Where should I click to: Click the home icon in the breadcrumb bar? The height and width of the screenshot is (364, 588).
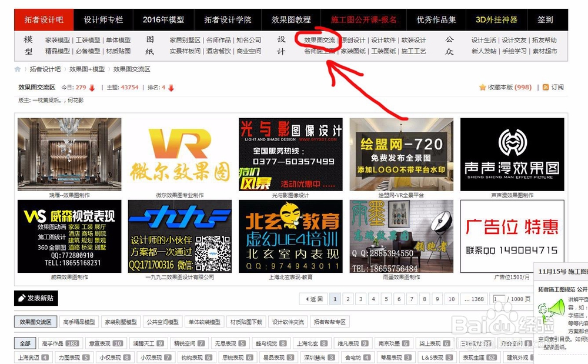(x=18, y=68)
